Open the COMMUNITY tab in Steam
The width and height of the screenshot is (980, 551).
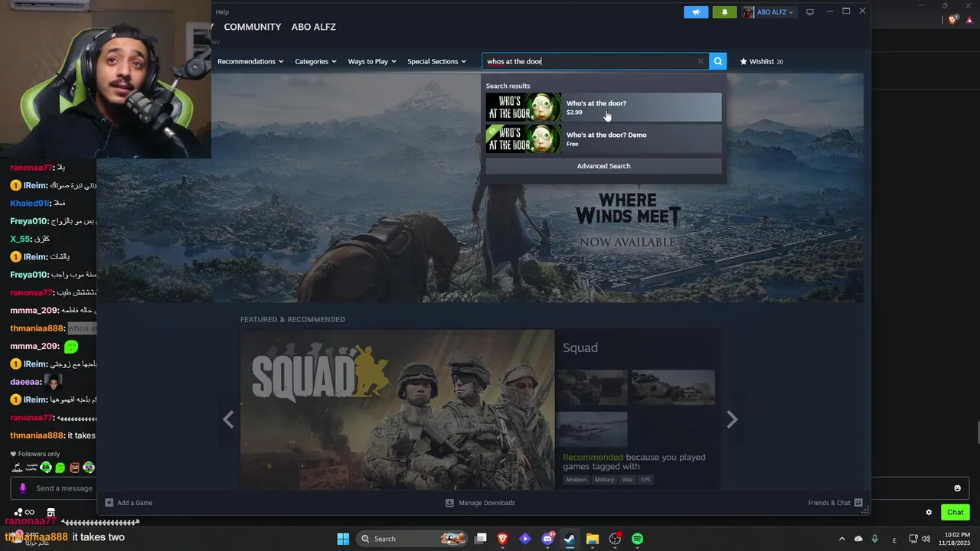pyautogui.click(x=253, y=27)
